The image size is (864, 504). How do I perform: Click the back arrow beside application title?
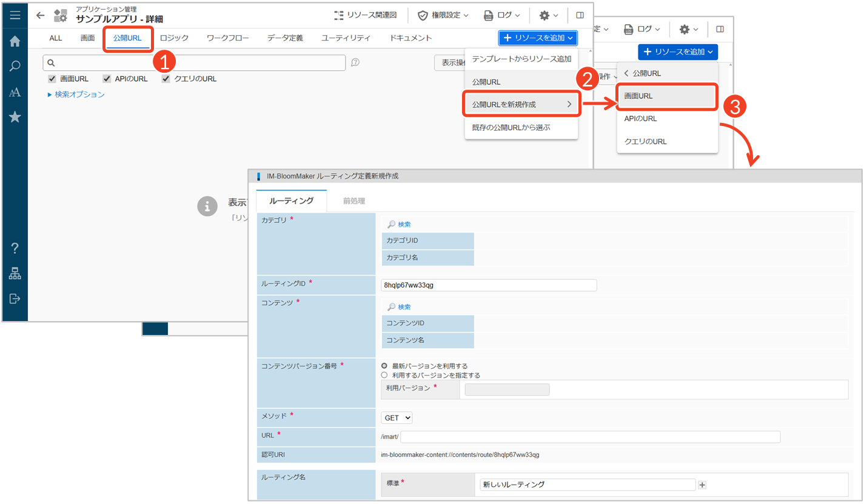coord(41,16)
